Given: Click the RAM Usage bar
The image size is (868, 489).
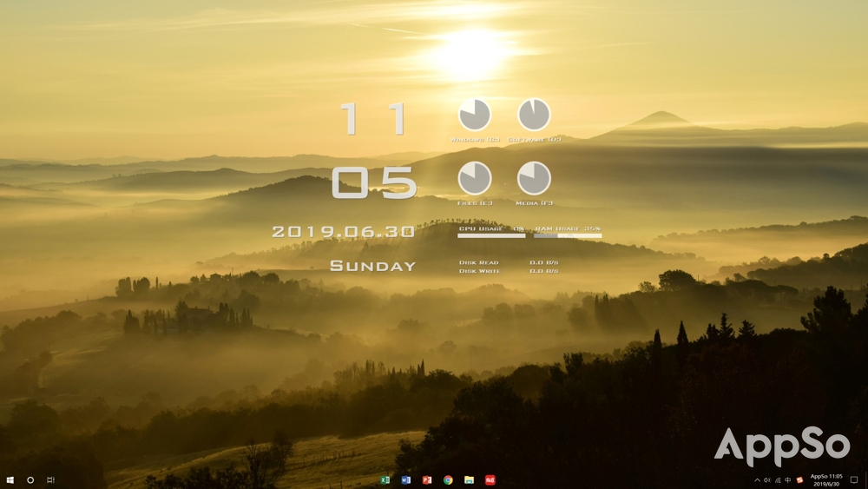Looking at the screenshot, I should (568, 235).
